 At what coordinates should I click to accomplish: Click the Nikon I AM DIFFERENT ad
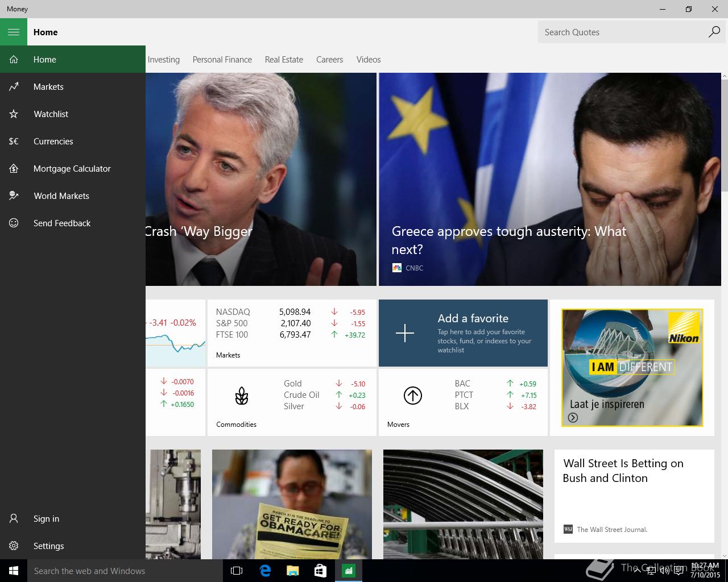click(632, 367)
